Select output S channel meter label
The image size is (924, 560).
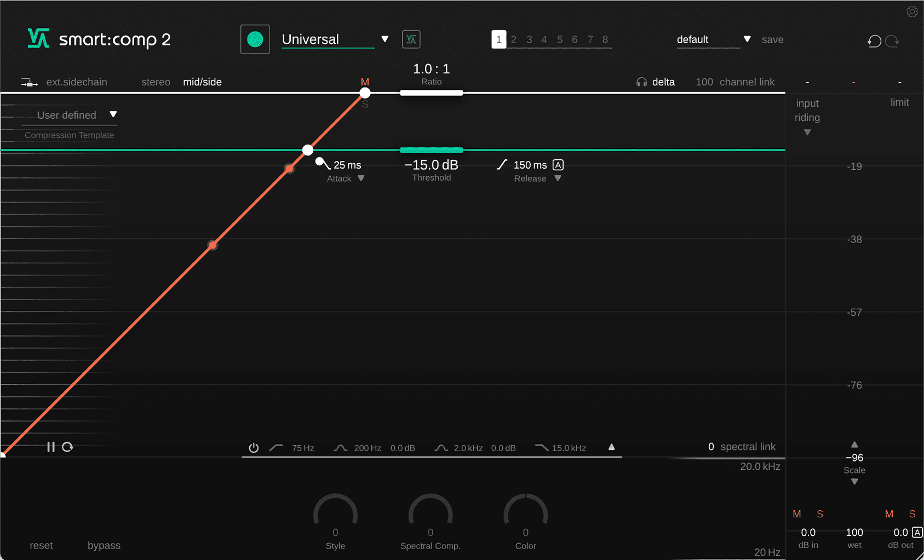(x=912, y=514)
